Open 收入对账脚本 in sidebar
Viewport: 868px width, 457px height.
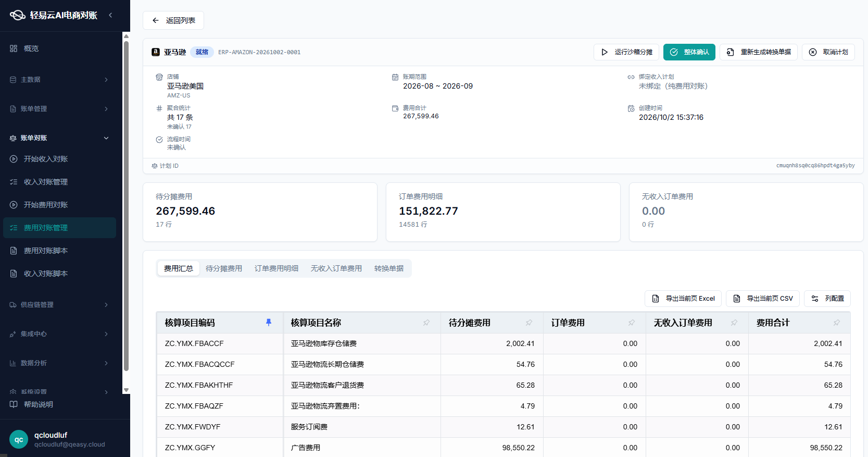59,274
